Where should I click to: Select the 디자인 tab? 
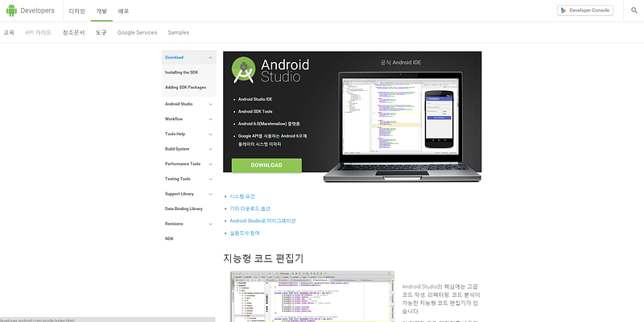tap(76, 11)
